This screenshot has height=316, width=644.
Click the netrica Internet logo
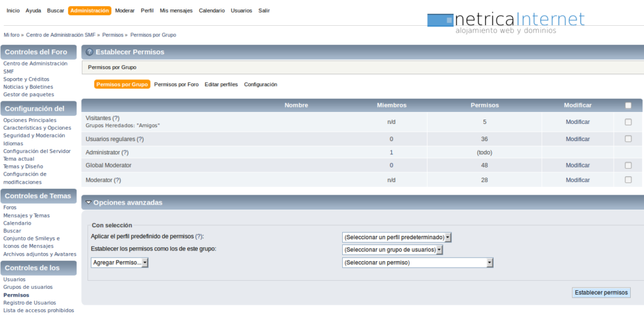coord(506,23)
